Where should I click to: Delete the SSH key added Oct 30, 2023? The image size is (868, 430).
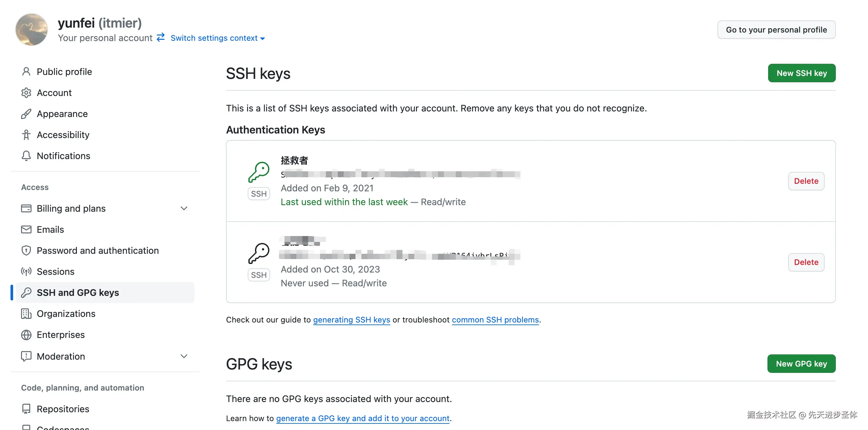806,262
